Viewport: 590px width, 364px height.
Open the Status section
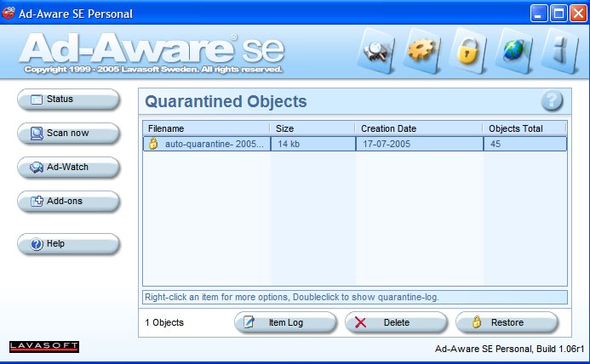click(x=68, y=100)
